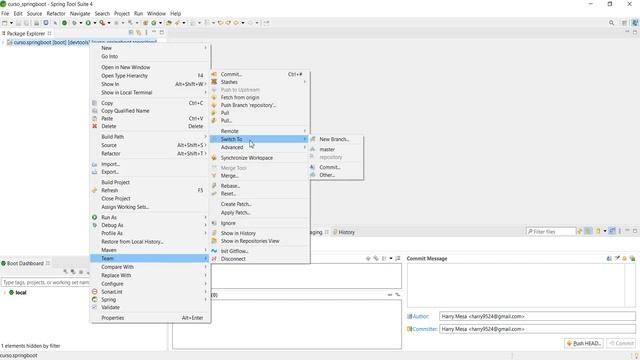Image resolution: width=640 pixels, height=360 pixels.
Task: Expand the Compare With submenu
Action: tap(205, 267)
